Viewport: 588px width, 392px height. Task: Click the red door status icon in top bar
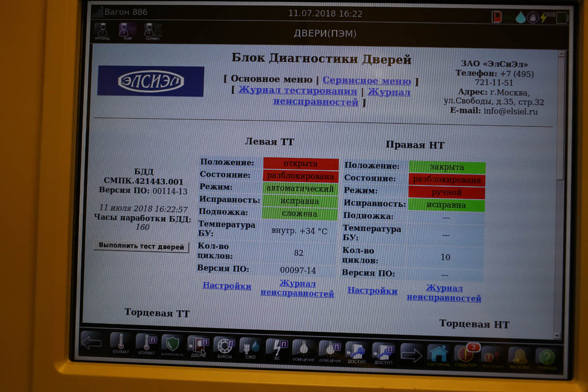tap(497, 17)
